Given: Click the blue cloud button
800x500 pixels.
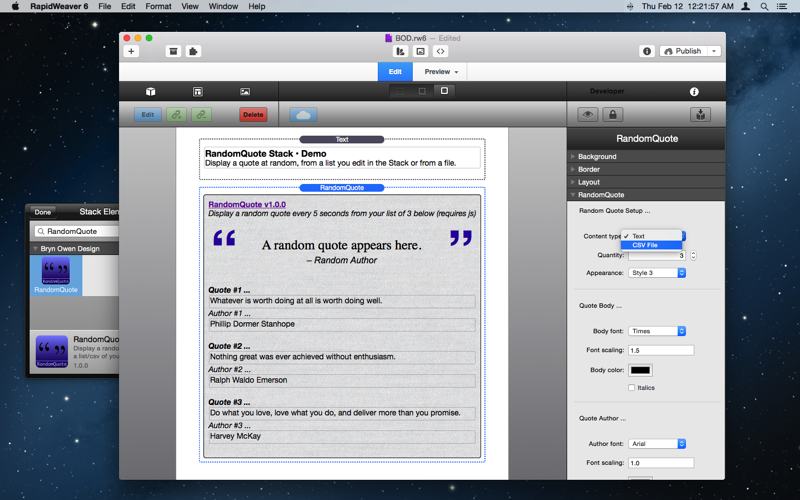Looking at the screenshot, I should point(303,115).
